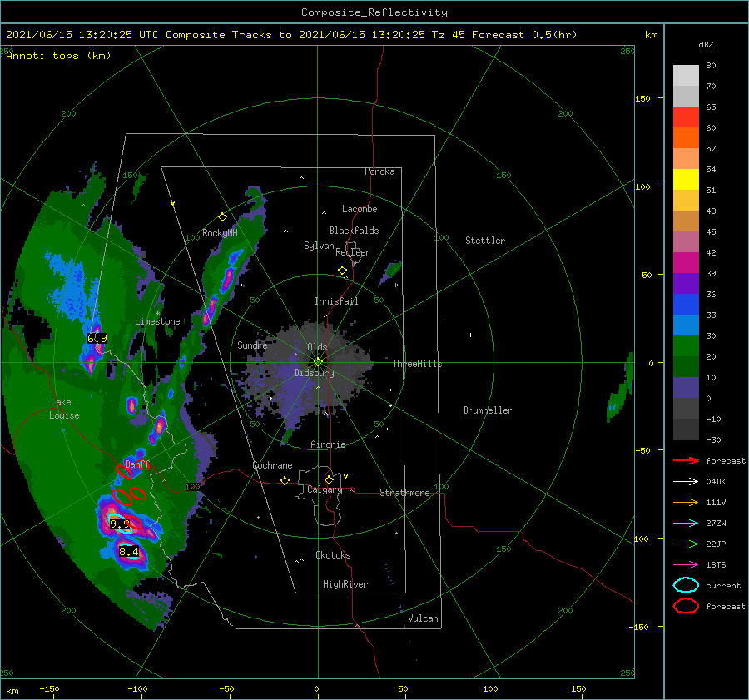This screenshot has width=749, height=700.
Task: Click the yellow diamond marker near Cochrane
Action: (285, 481)
